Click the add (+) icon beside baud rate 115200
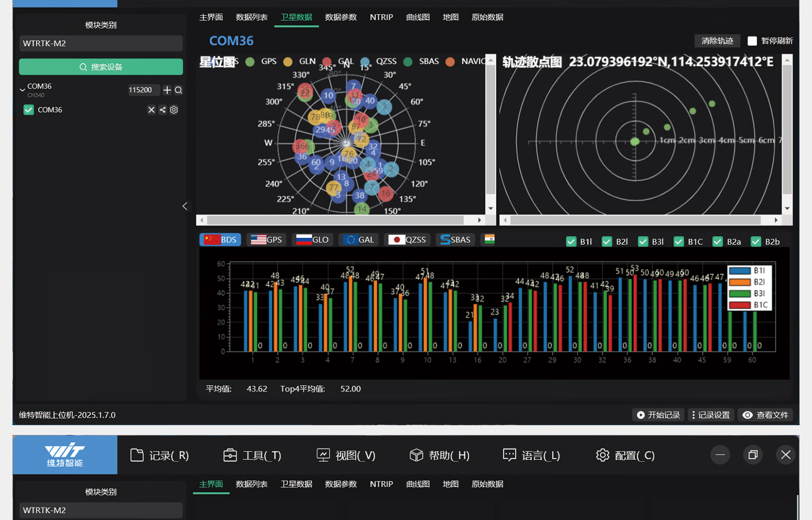 click(167, 90)
